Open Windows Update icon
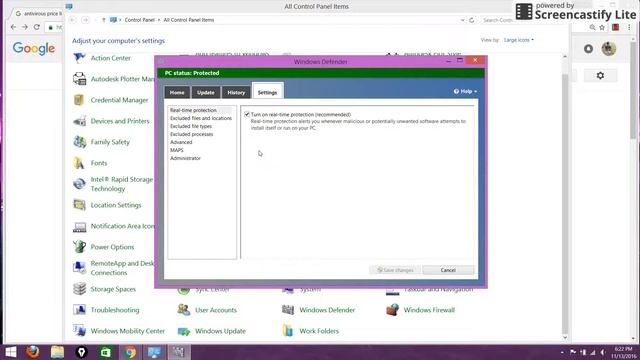 [x=184, y=331]
